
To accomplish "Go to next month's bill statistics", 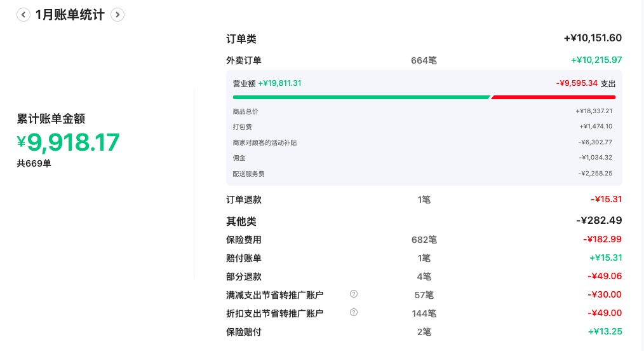I will pos(117,15).
